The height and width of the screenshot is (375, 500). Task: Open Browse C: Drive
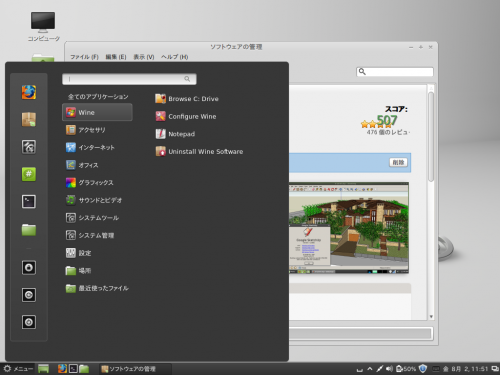point(187,99)
